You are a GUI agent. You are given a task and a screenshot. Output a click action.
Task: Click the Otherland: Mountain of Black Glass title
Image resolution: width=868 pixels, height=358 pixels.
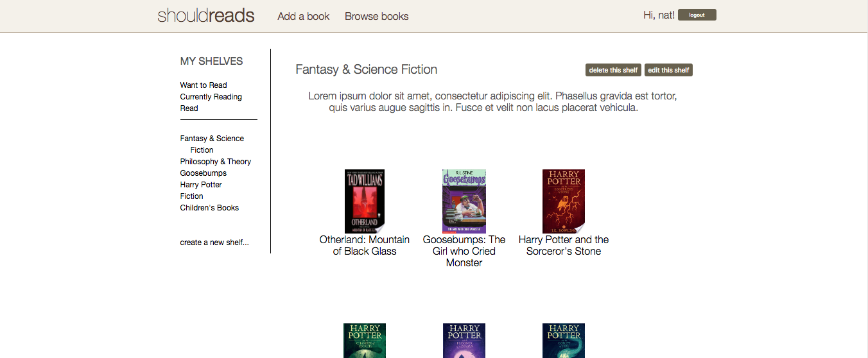click(365, 245)
